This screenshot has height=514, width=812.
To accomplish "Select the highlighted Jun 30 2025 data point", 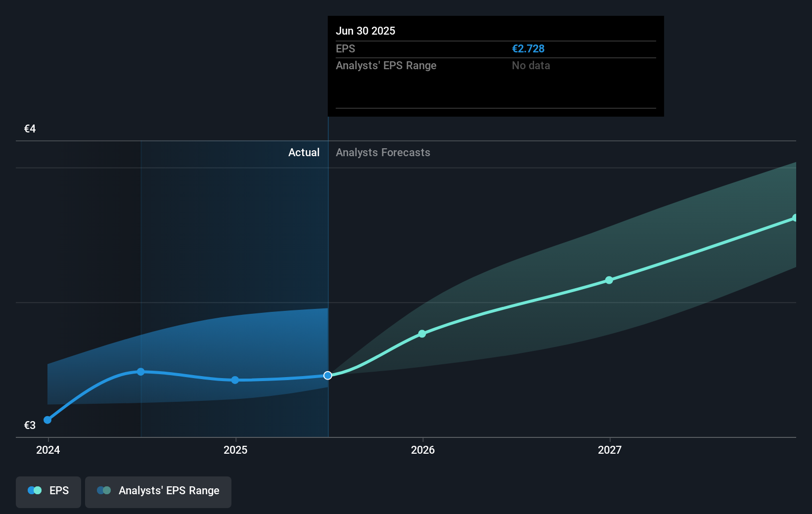I will pos(327,376).
